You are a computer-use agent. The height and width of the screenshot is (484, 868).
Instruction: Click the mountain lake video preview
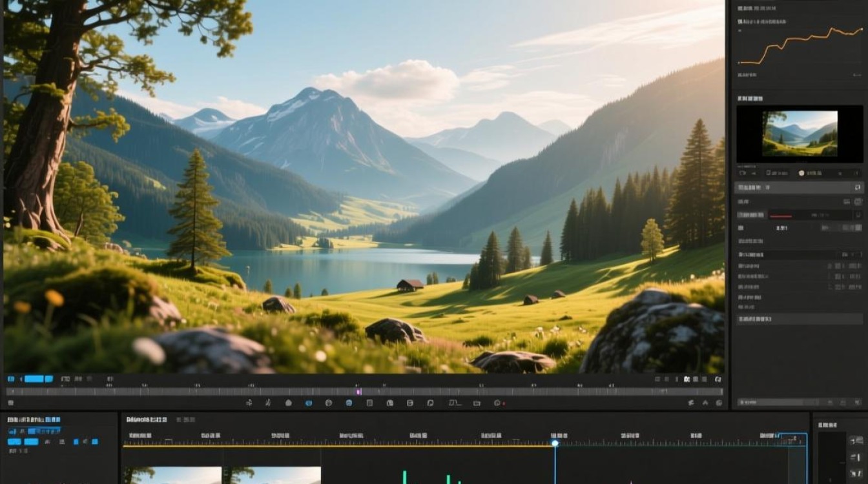pyautogui.click(x=364, y=187)
